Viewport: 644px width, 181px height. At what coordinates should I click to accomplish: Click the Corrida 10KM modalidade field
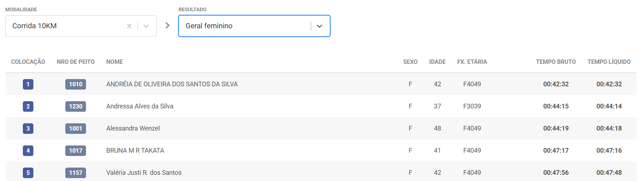tap(65, 26)
